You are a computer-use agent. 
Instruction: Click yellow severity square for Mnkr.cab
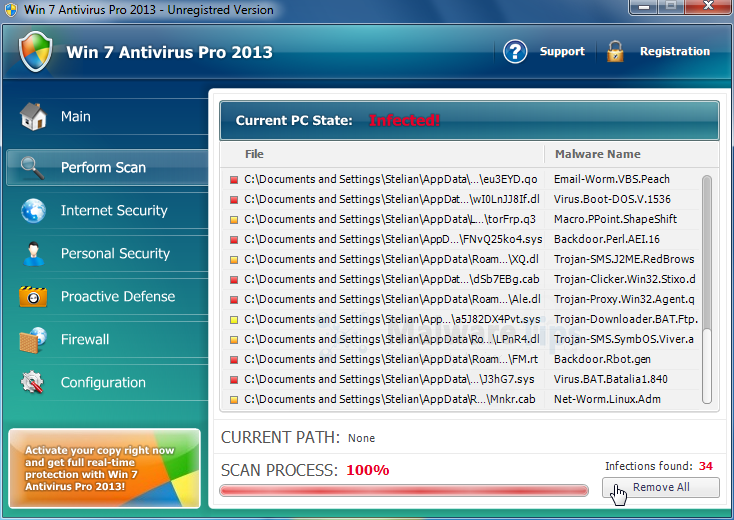click(x=234, y=400)
